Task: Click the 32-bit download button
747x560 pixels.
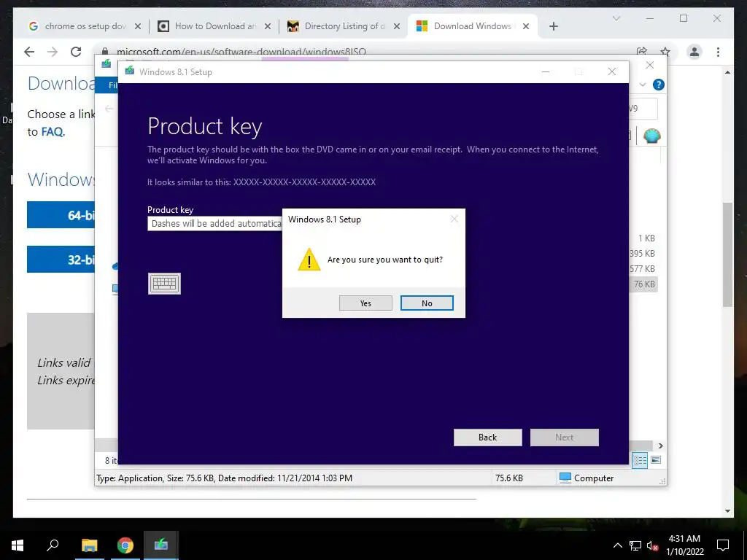Action: tap(61, 259)
